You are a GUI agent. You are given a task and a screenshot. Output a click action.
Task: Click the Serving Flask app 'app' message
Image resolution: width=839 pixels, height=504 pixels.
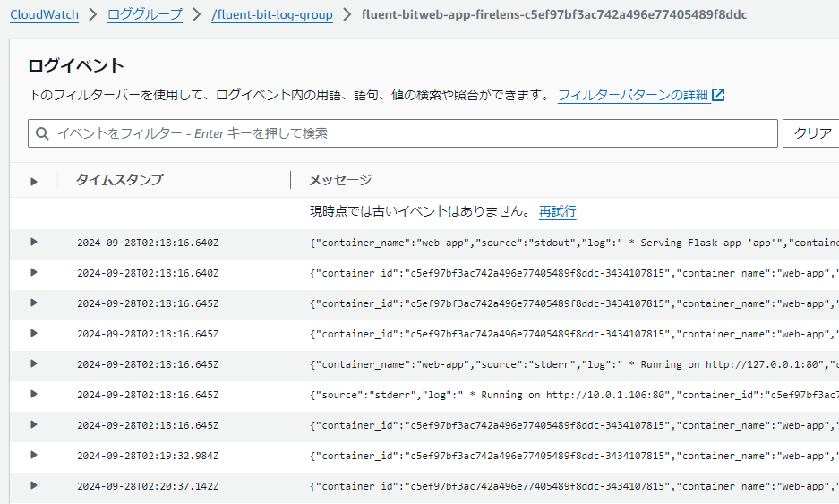pos(574,243)
